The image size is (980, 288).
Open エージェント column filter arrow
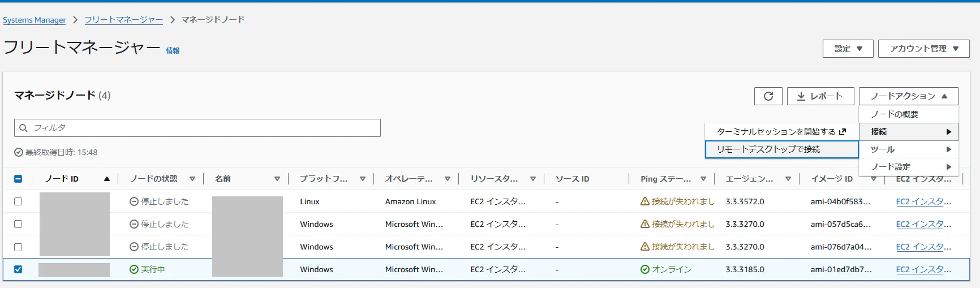788,179
